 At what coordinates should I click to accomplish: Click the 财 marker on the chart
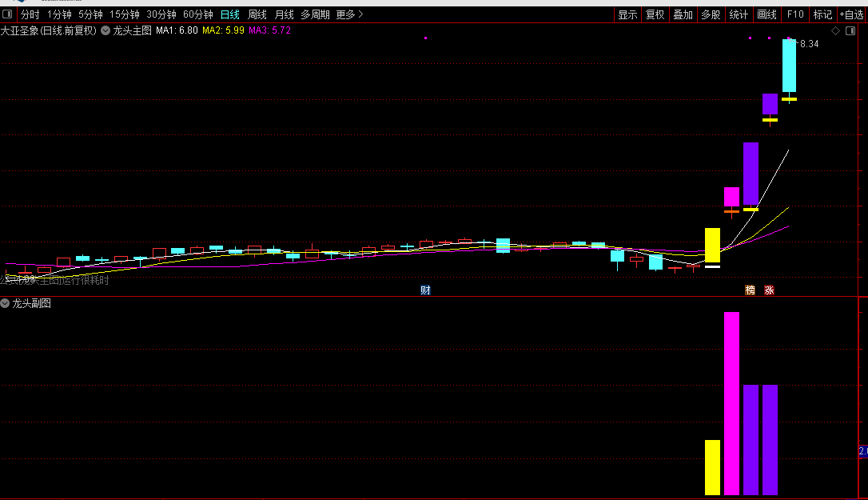click(x=425, y=290)
